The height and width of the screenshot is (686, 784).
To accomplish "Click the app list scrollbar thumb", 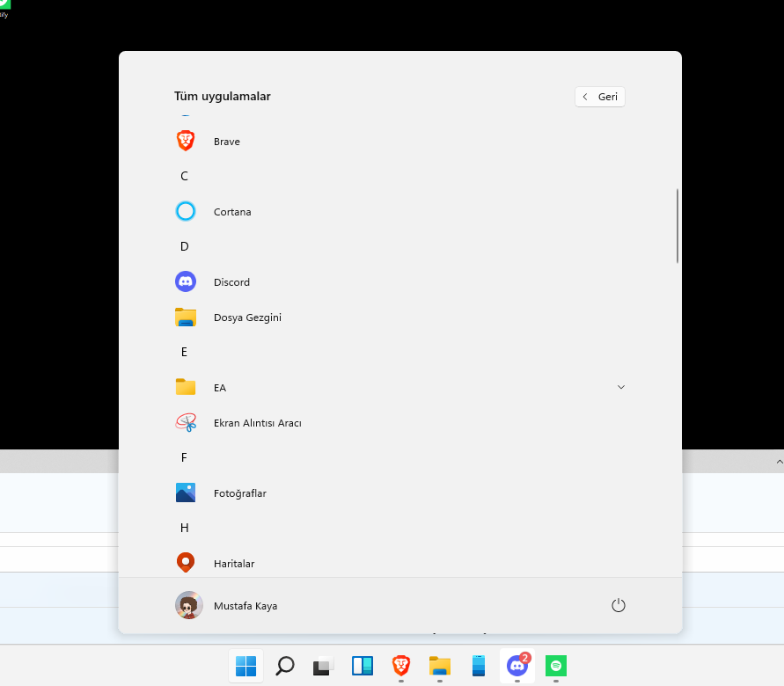I will [x=678, y=226].
